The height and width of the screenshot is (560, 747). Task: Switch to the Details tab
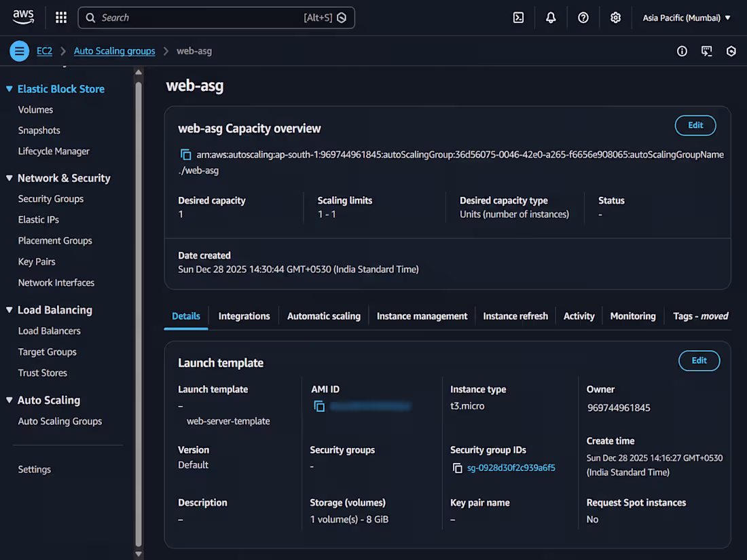click(186, 316)
